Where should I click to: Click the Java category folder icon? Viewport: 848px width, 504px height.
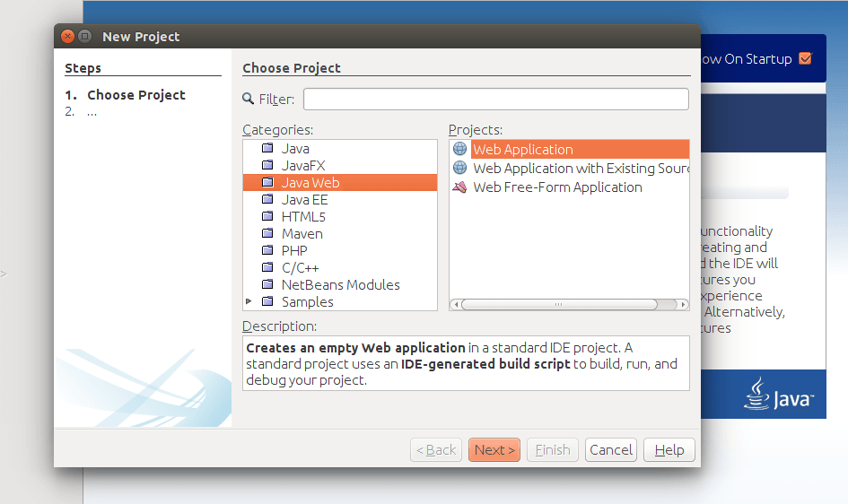267,149
